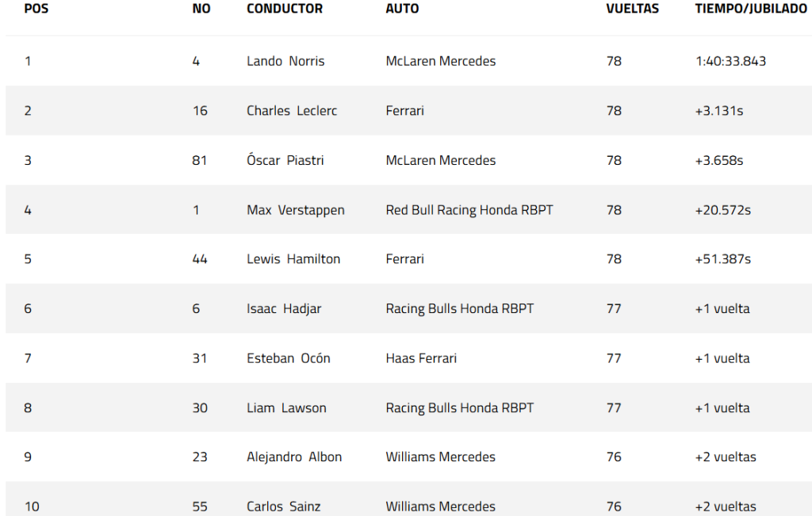
Task: Click the AUTO column header
Action: [x=402, y=10]
